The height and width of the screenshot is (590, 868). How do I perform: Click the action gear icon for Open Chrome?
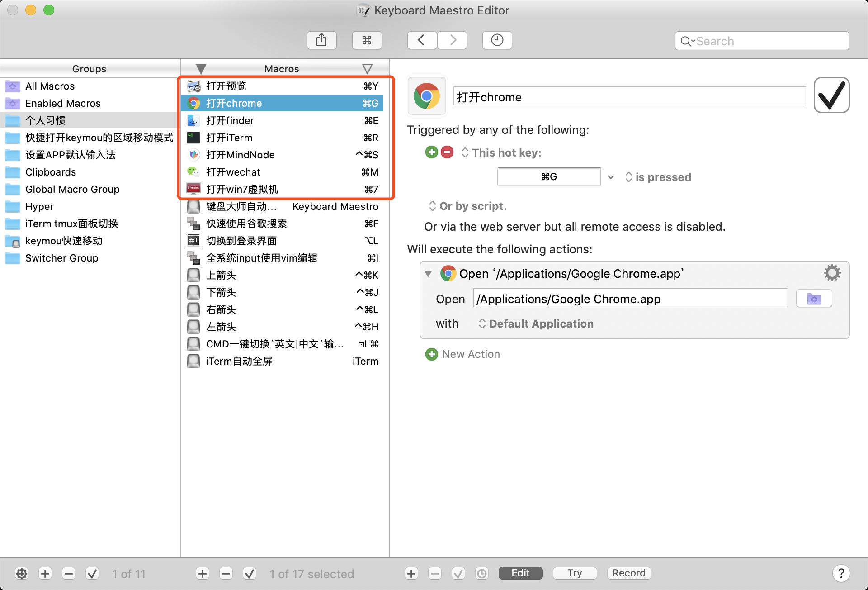click(x=832, y=273)
